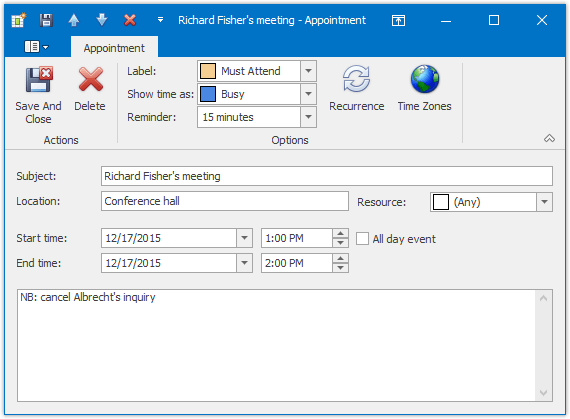Click the save floppy icon in title bar
Screen dimensions: 570x419
point(46,20)
